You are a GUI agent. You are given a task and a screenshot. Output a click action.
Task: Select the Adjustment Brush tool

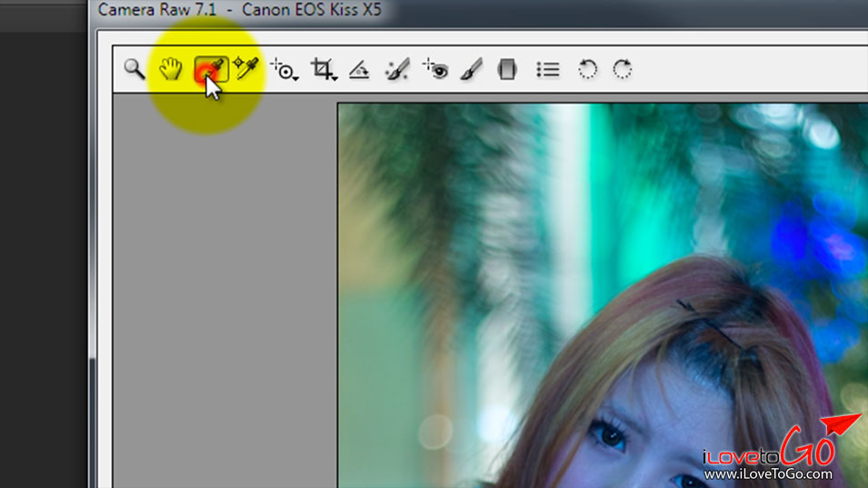pos(471,69)
